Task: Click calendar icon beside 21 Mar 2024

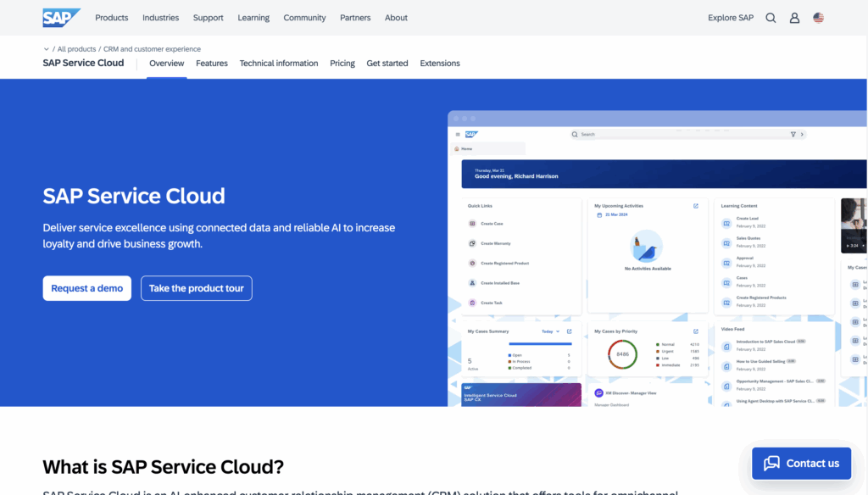Action: click(x=599, y=214)
